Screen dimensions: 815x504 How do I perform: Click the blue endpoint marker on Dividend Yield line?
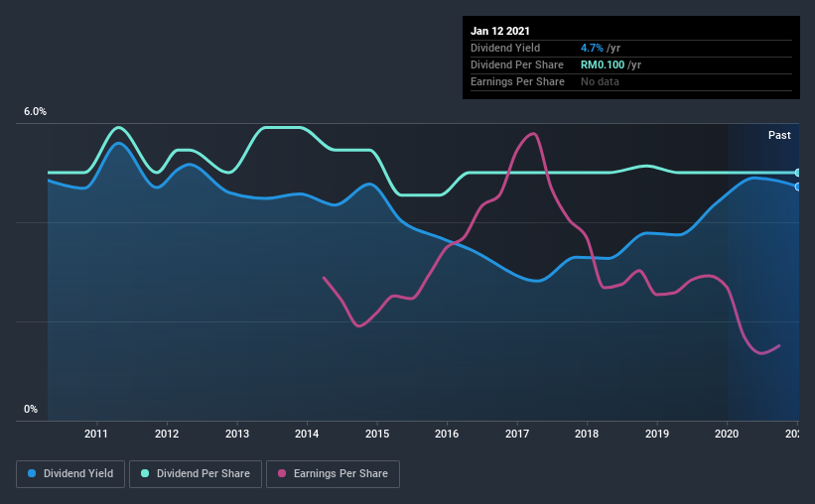[x=797, y=187]
